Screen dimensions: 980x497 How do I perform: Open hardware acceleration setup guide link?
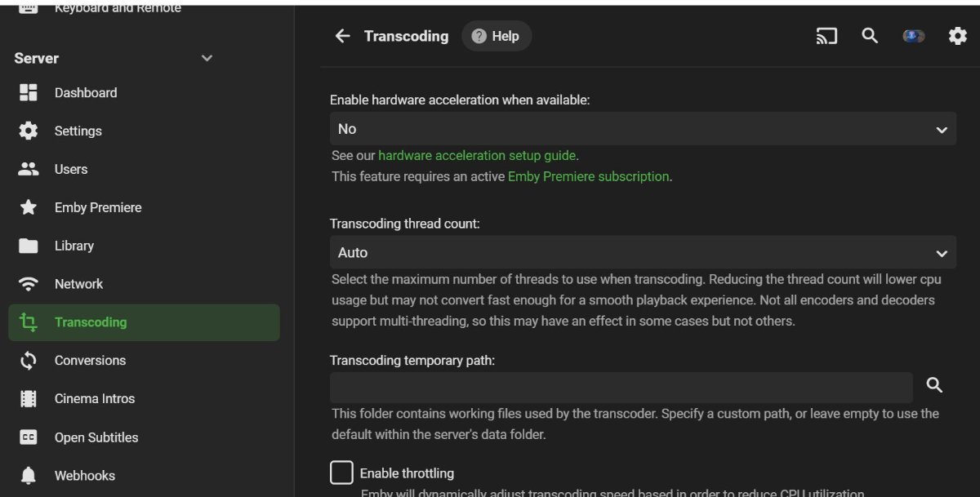(x=477, y=155)
